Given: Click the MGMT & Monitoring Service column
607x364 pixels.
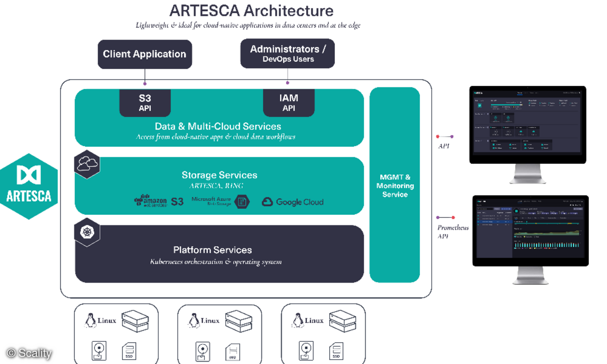Looking at the screenshot, I should click(395, 185).
